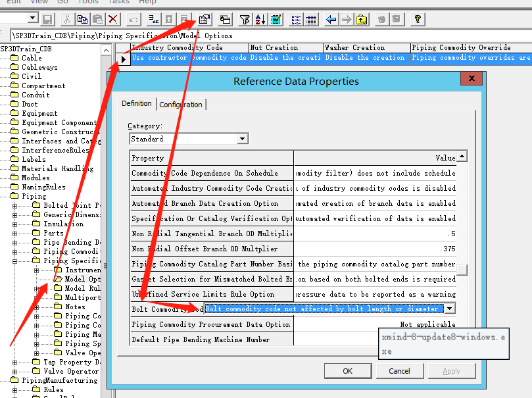
Task: Click the Move Up toolbar icon
Action: click(x=168, y=19)
